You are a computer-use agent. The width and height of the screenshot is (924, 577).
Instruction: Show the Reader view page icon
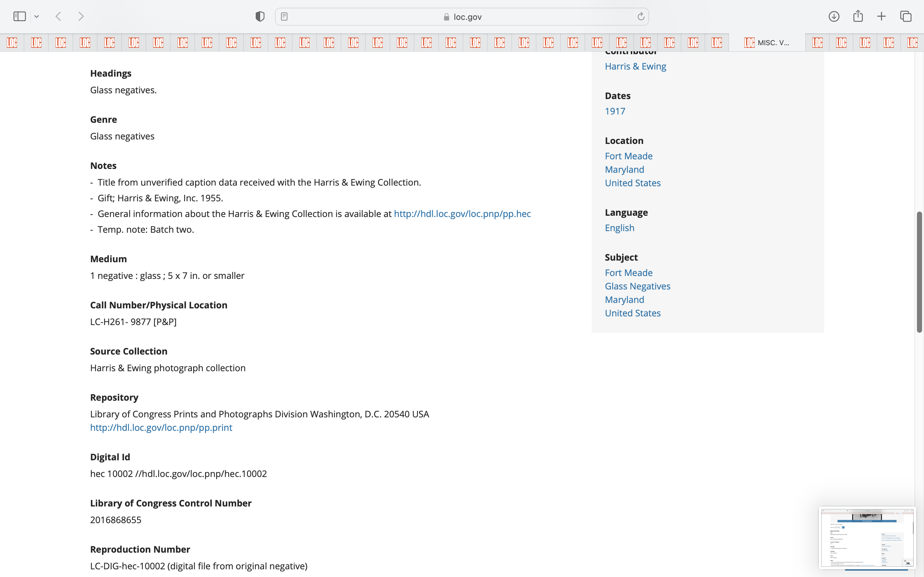pos(284,16)
